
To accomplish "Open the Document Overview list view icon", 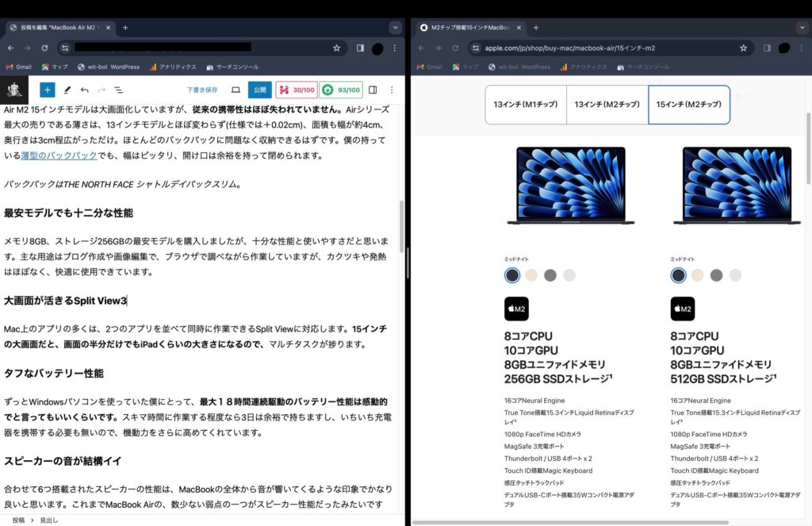I will 118,90.
